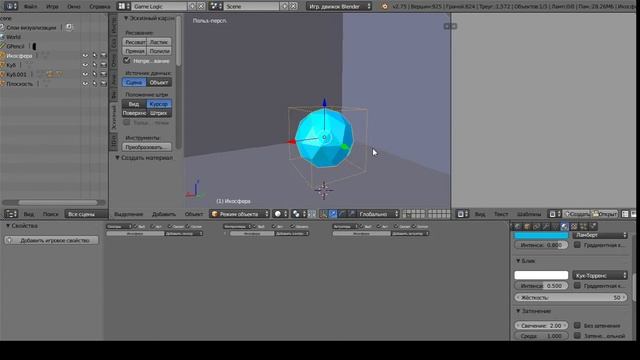The width and height of the screenshot is (640, 360).
Task: Open viewport shading sphere selector
Action: tap(280, 214)
